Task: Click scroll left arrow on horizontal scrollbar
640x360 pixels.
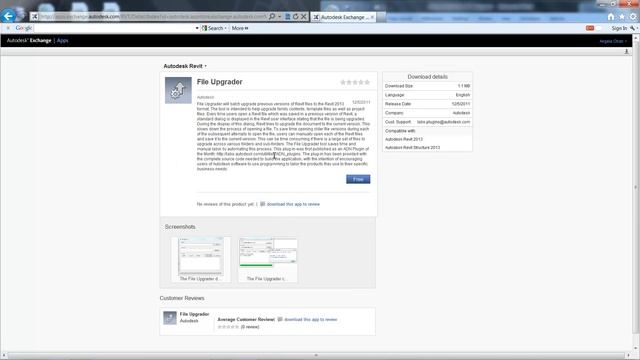Action: (x=4, y=355)
